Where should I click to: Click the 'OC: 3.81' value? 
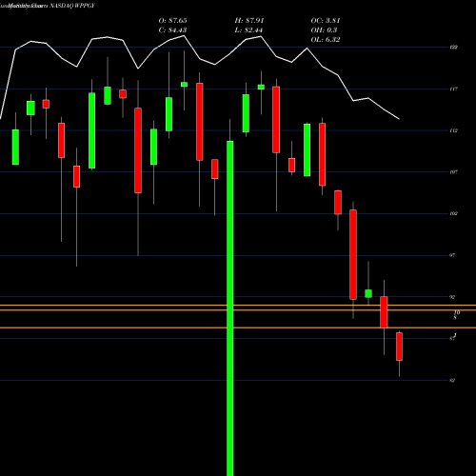326,21
